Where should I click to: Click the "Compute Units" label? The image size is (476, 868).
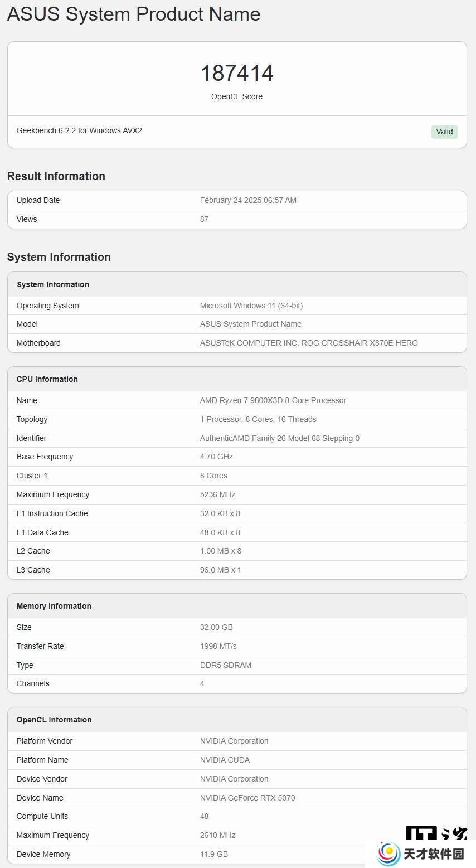[42, 816]
